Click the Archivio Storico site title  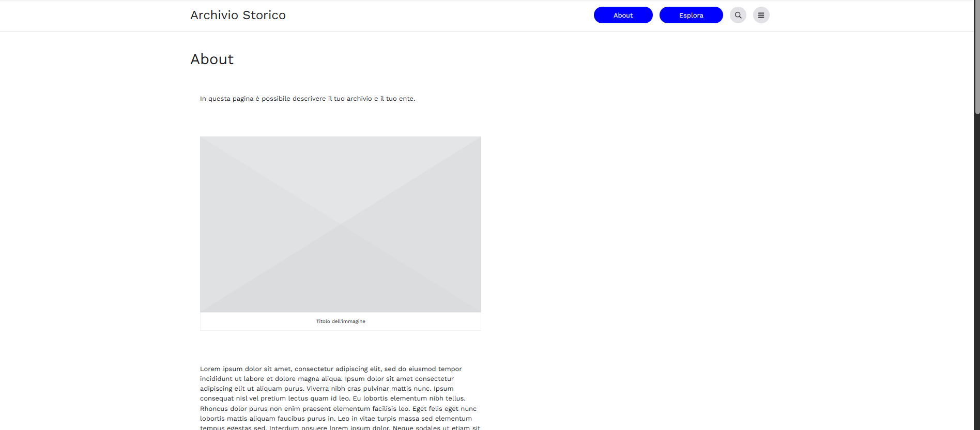tap(238, 15)
